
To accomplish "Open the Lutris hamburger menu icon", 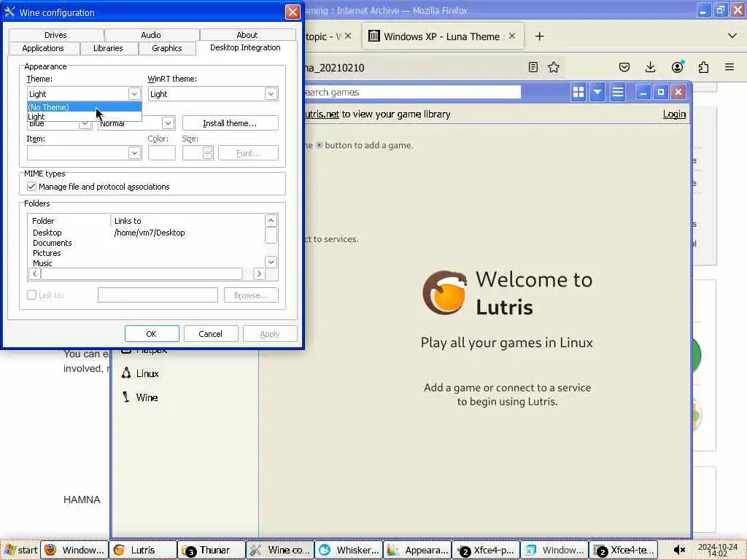I will click(617, 92).
